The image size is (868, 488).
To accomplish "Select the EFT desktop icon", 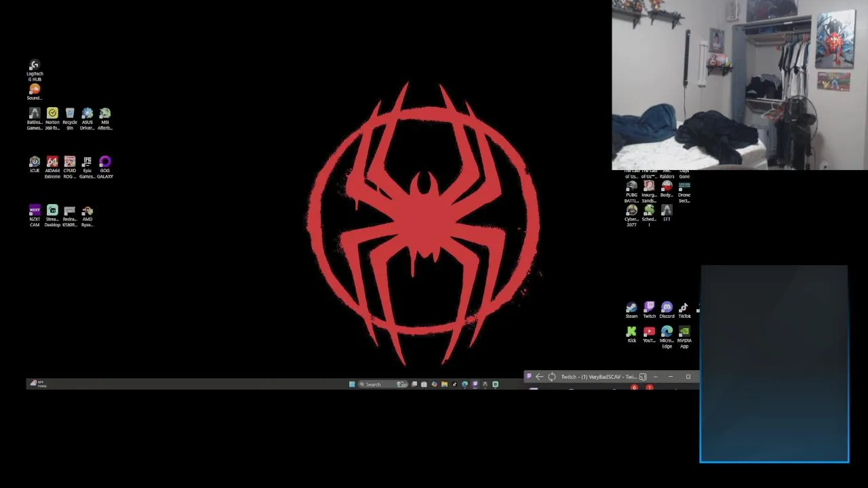I will click(667, 213).
